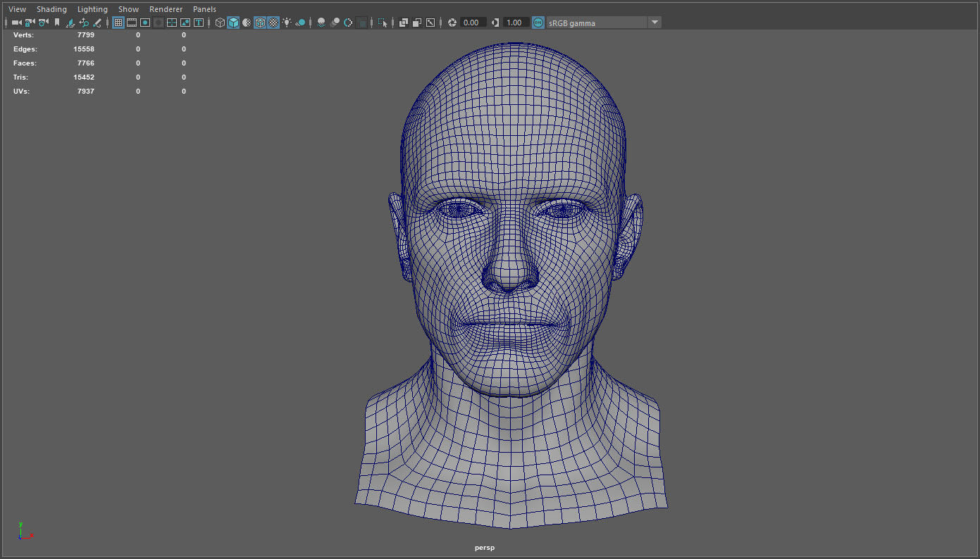
Task: Toggle the Textured display icon
Action: tap(273, 23)
